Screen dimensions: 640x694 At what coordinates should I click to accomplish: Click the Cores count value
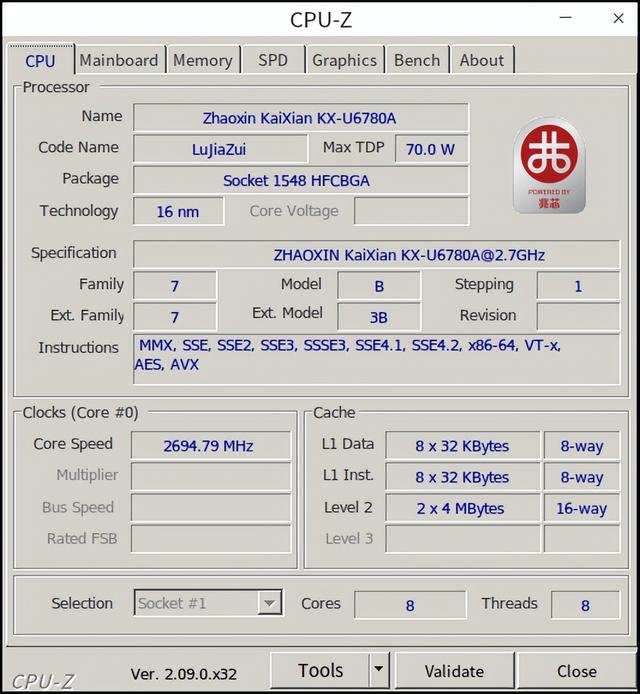click(410, 605)
